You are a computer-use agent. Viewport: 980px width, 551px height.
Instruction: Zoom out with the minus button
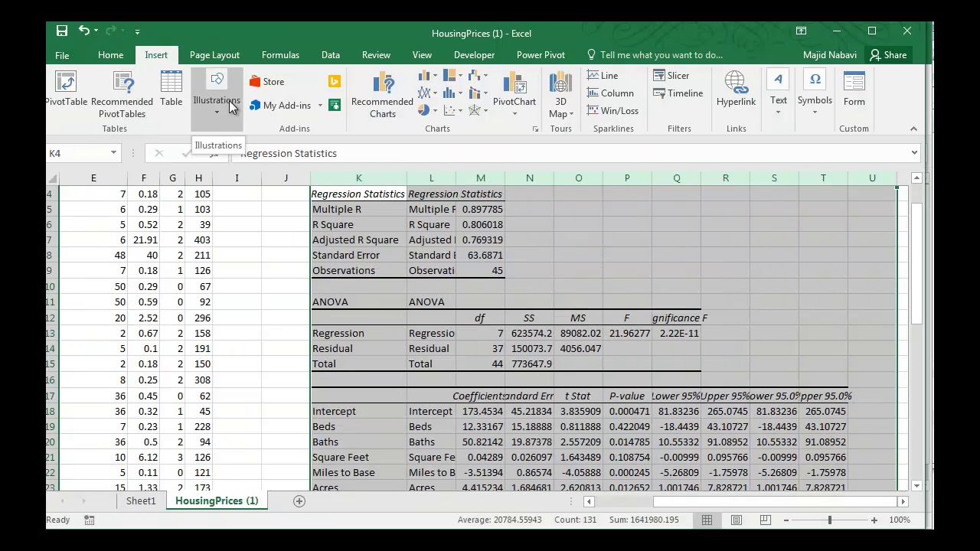tap(786, 520)
